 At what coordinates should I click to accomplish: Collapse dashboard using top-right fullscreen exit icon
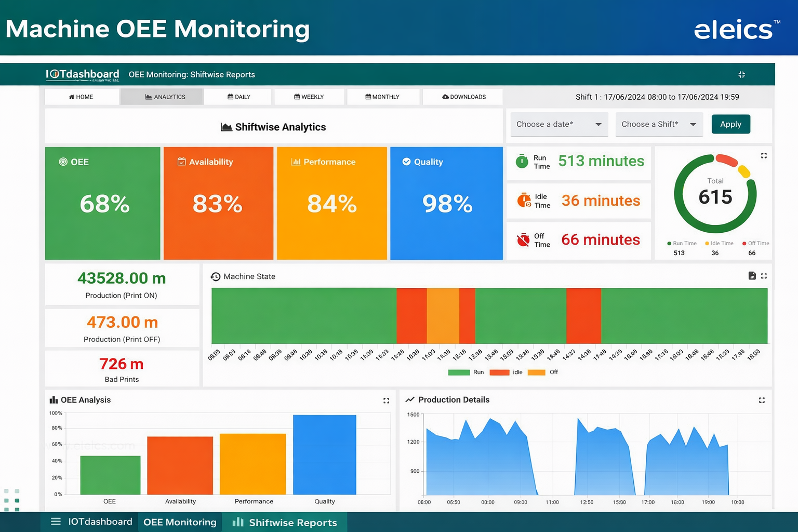coord(741,75)
